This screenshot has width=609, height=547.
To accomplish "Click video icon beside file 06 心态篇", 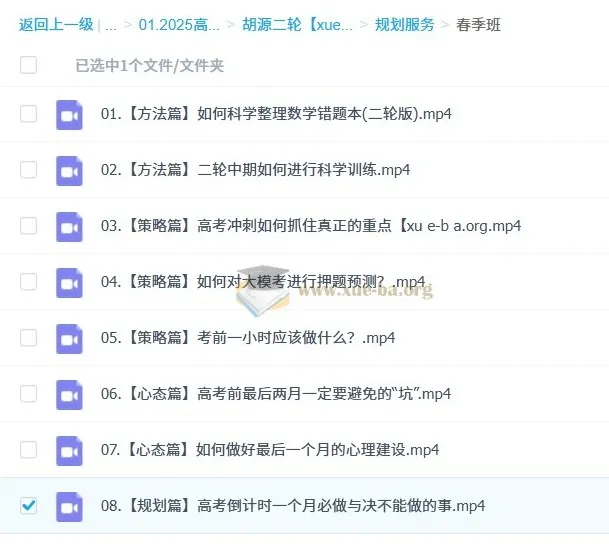I will click(x=68, y=394).
